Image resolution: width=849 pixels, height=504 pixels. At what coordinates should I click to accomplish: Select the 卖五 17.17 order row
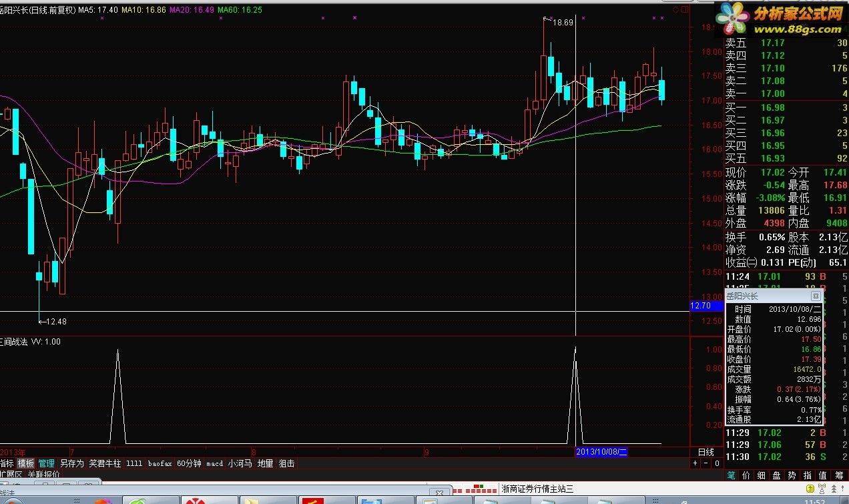pos(786,43)
